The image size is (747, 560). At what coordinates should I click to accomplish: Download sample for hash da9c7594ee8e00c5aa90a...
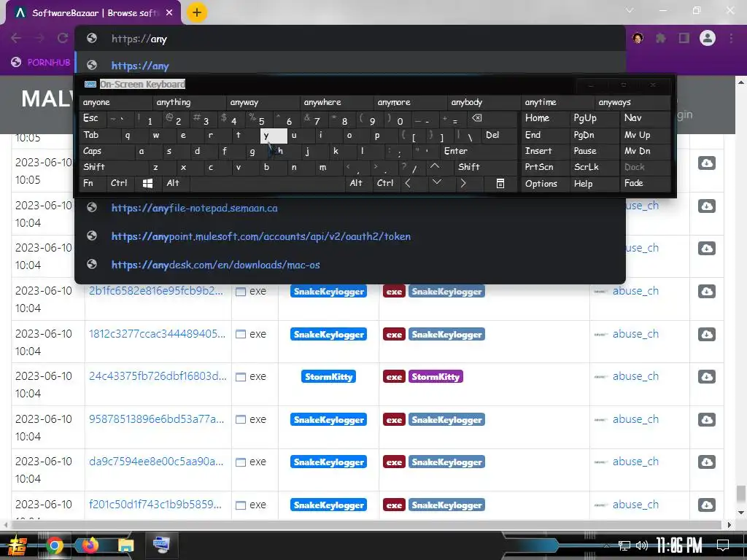pos(707,462)
